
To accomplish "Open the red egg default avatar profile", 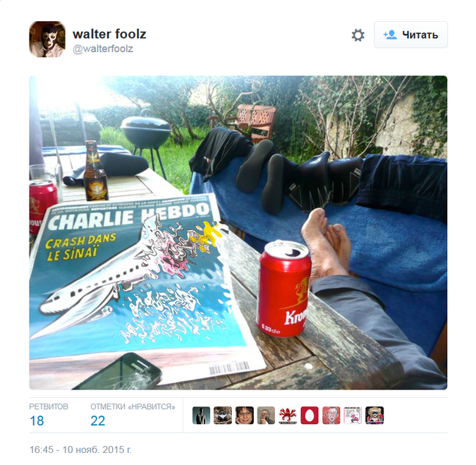I will 310,416.
